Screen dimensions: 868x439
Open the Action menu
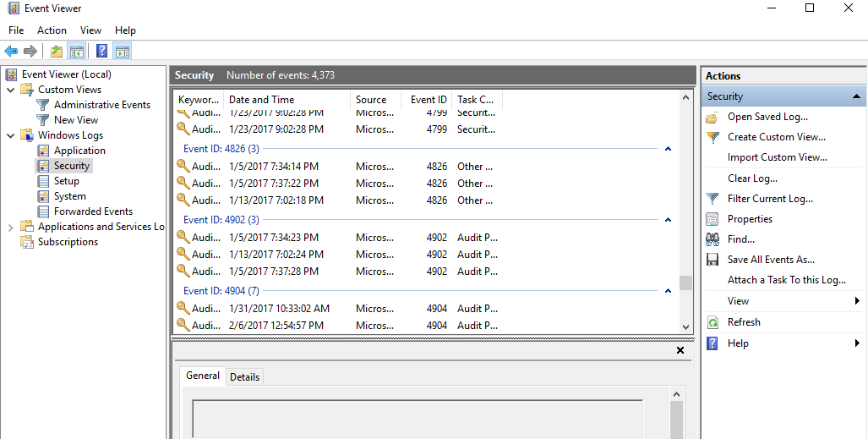52,30
